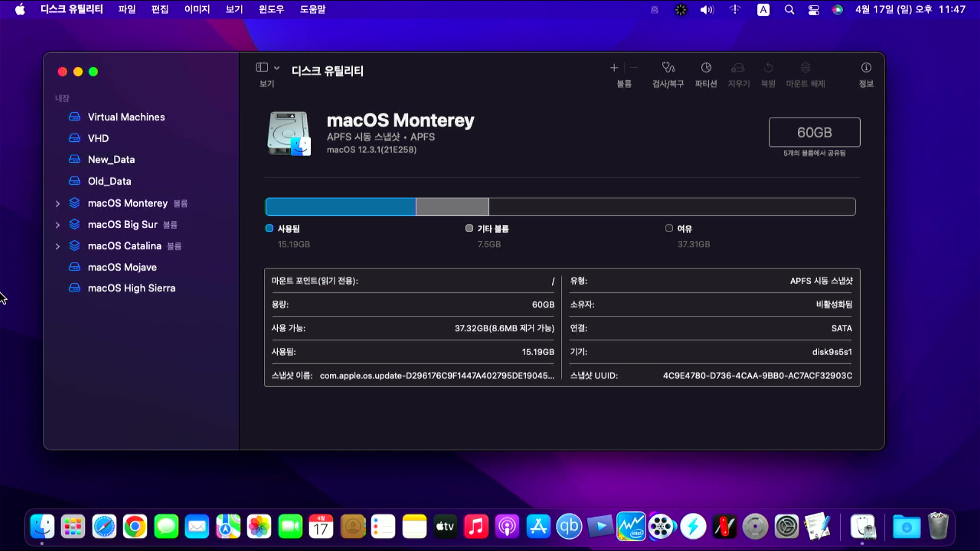Expand the macOS Catalina container
This screenshot has width=980, height=551.
pos(58,246)
